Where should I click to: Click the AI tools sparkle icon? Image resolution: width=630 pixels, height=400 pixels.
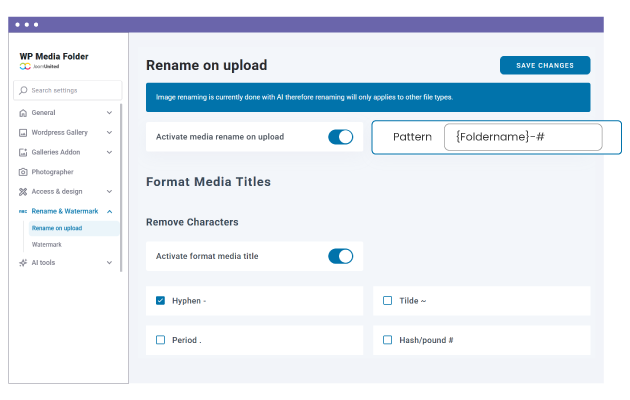pyautogui.click(x=23, y=263)
